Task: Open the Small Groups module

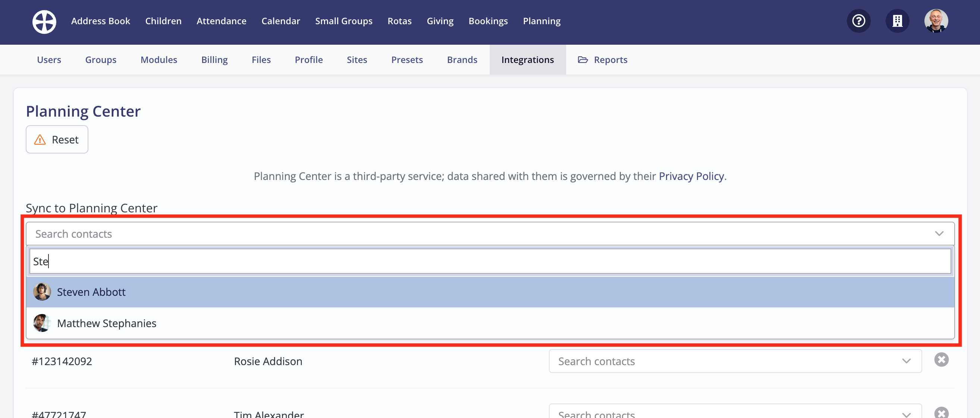Action: (x=344, y=21)
